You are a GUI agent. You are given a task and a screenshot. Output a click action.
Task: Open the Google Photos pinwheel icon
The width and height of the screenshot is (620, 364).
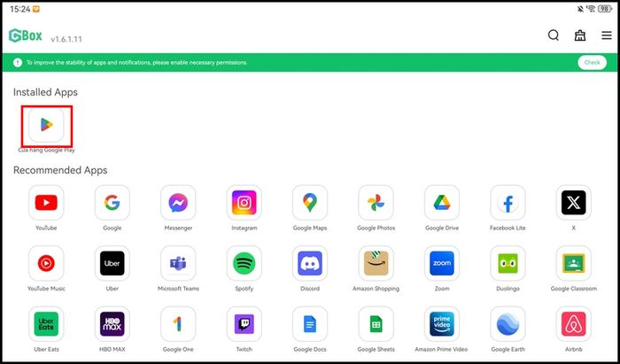376,203
